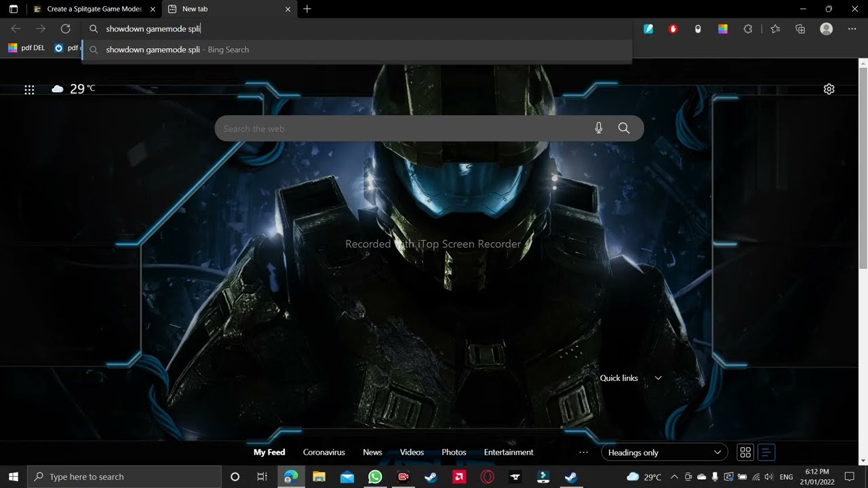Go to the Photos feed tab
Image resolution: width=868 pixels, height=488 pixels.
[x=454, y=452]
